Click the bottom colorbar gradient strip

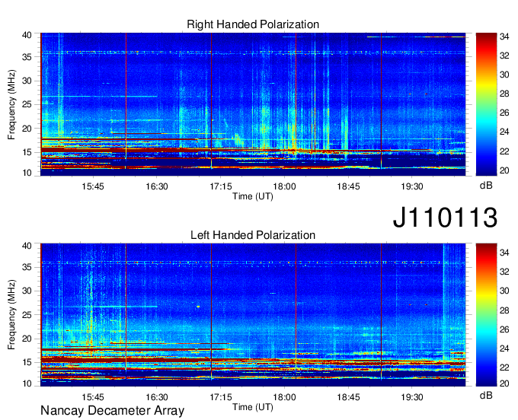[x=486, y=315]
